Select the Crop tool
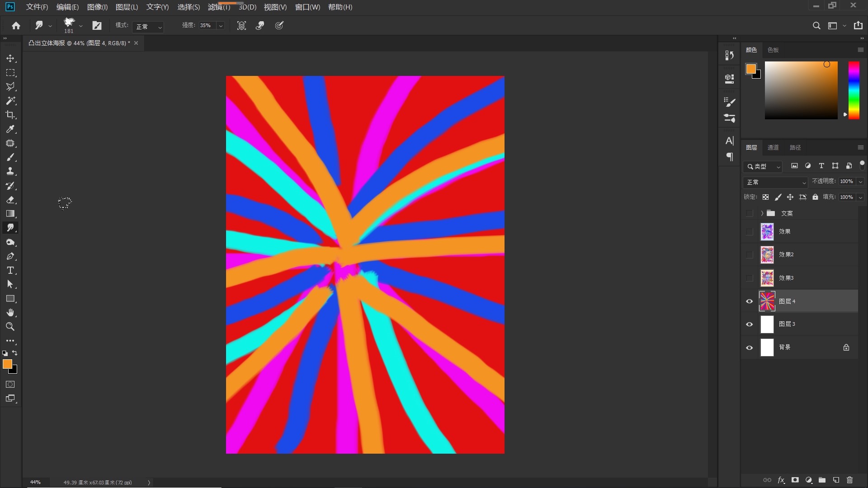Image resolution: width=868 pixels, height=488 pixels. pyautogui.click(x=10, y=115)
